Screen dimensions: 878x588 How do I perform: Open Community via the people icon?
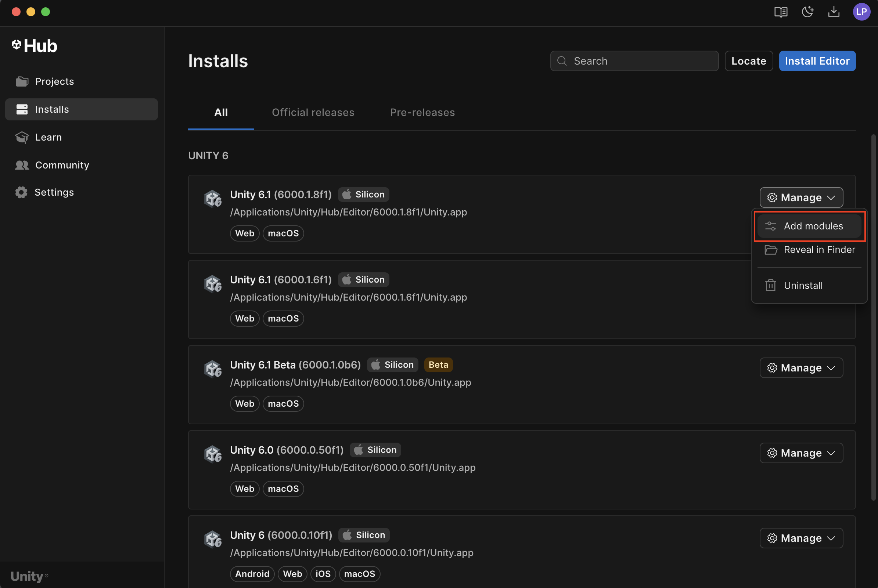click(x=22, y=165)
